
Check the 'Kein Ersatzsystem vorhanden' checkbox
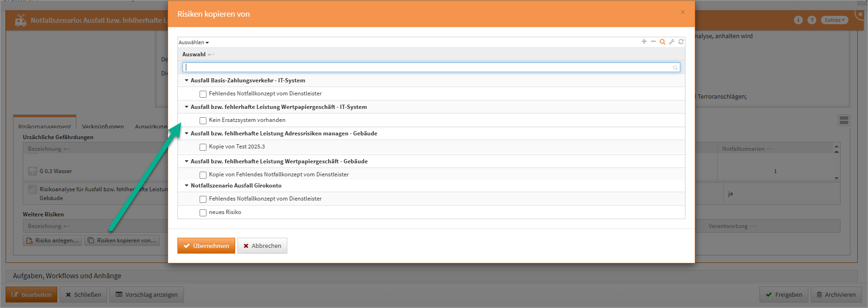click(203, 121)
